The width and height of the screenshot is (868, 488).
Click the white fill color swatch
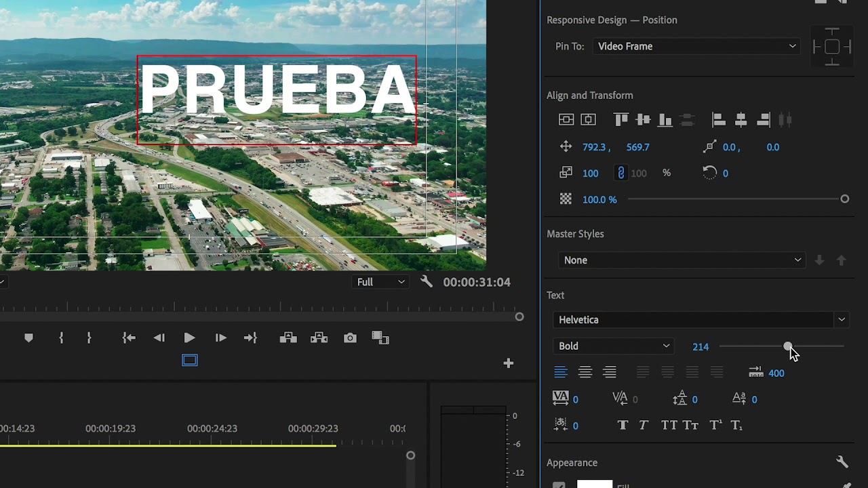point(595,484)
